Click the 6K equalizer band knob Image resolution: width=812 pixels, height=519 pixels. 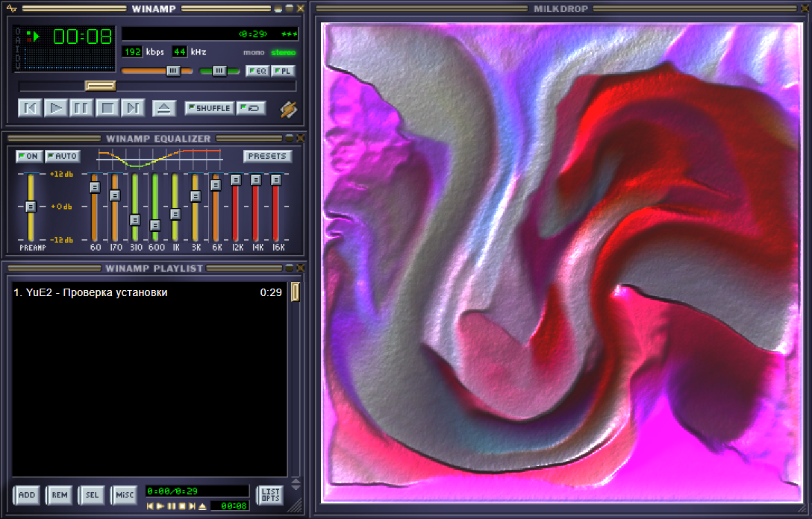(216, 185)
